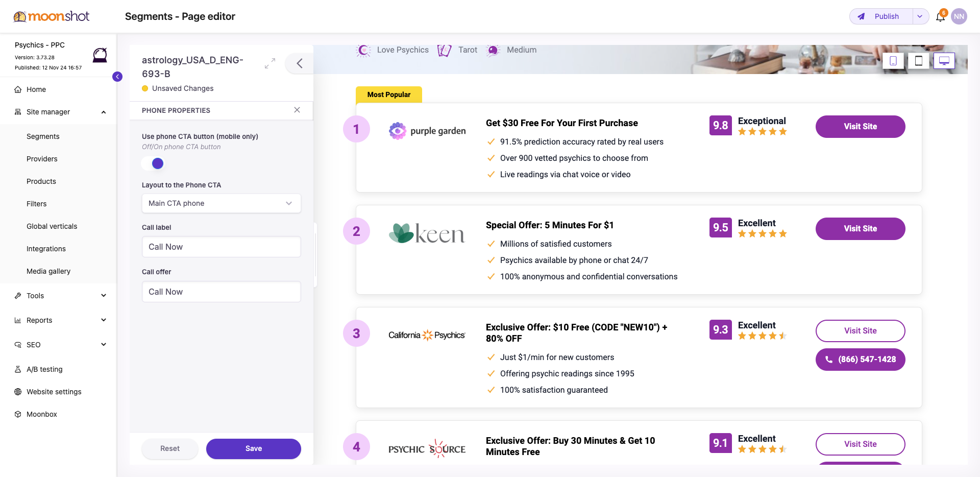Click the Publish rocket icon
Viewport: 980px width, 477px height.
click(x=861, y=16)
